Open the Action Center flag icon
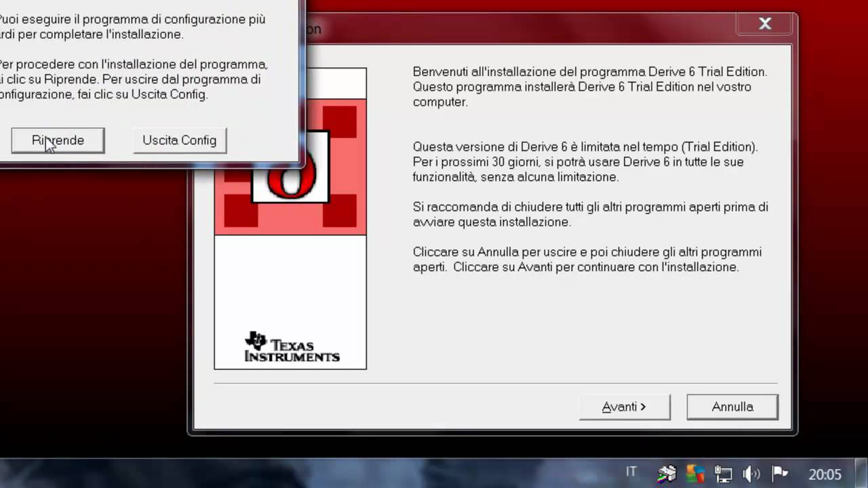Screen dimensions: 868x488 tap(780, 473)
